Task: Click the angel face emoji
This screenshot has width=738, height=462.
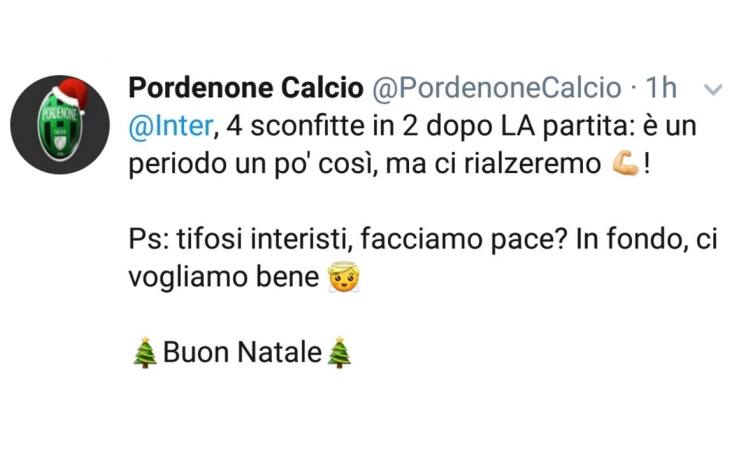Action: point(343,278)
